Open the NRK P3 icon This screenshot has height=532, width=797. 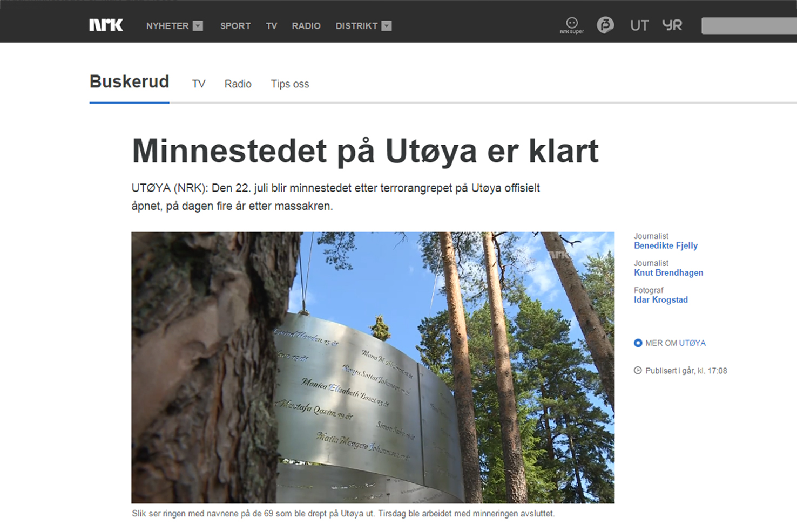tap(605, 25)
